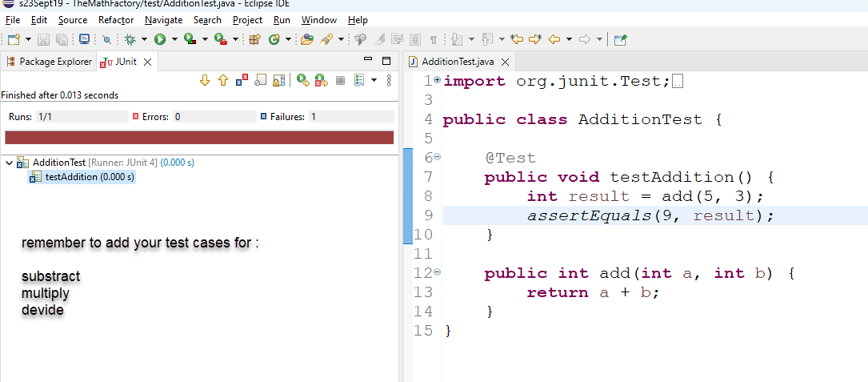Click the Save All icon
868x382 pixels.
pos(62,39)
